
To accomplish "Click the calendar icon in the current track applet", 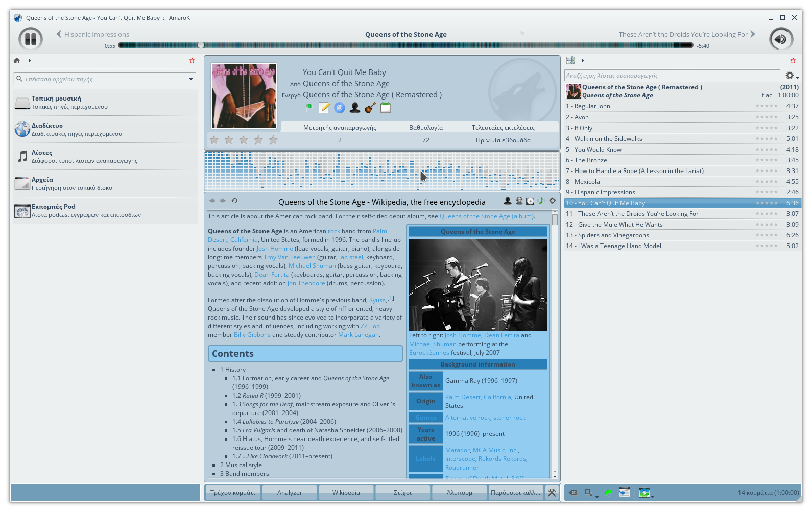I will tap(386, 108).
